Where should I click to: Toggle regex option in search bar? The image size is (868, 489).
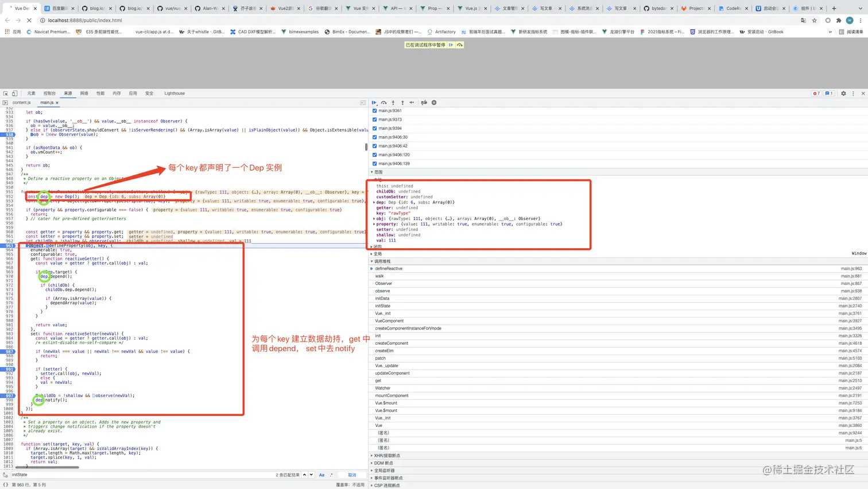coord(331,475)
